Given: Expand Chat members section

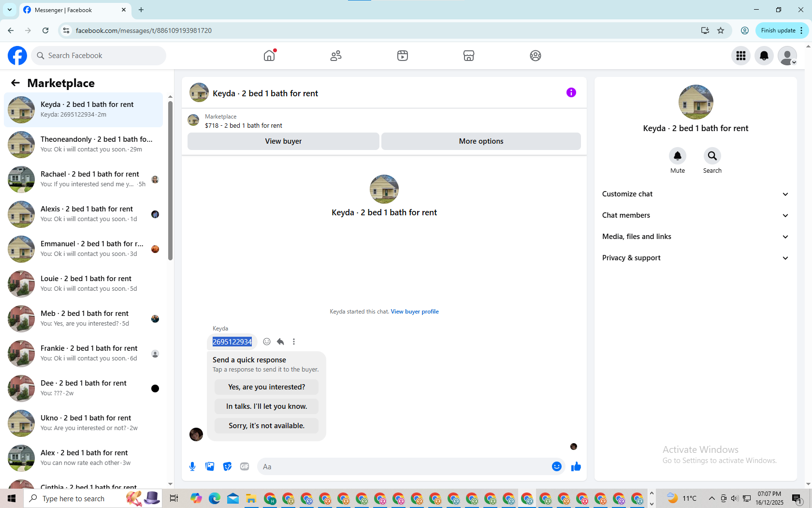Looking at the screenshot, I should pos(696,215).
